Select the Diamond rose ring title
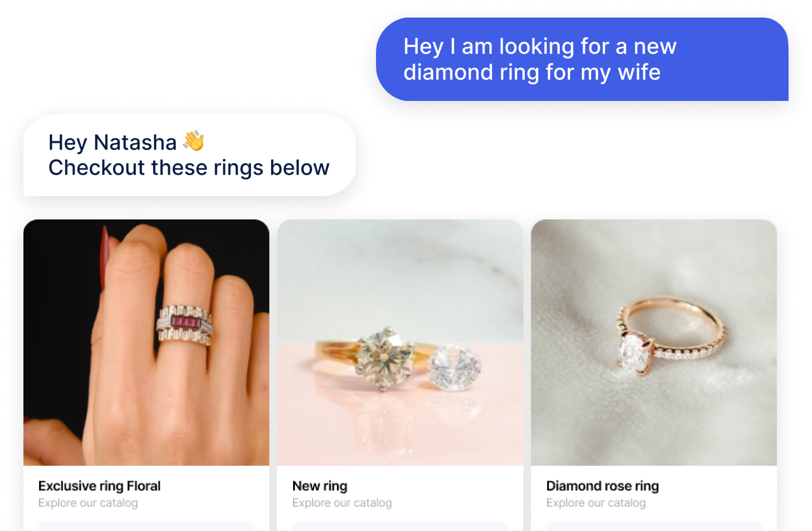The width and height of the screenshot is (812, 531). [x=603, y=486]
